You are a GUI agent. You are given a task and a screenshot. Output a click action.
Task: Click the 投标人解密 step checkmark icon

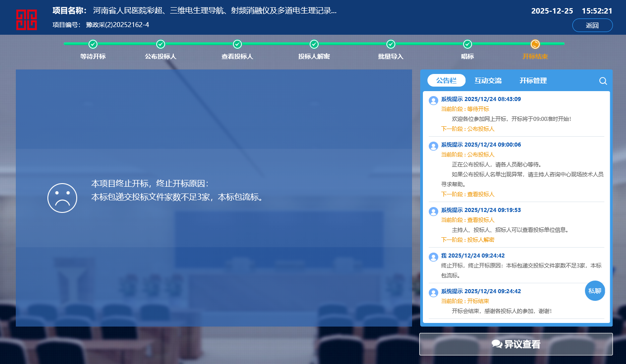(x=314, y=44)
